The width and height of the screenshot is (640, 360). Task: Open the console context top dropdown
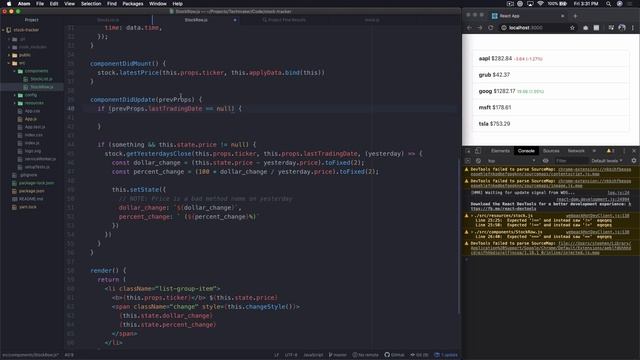(x=511, y=161)
